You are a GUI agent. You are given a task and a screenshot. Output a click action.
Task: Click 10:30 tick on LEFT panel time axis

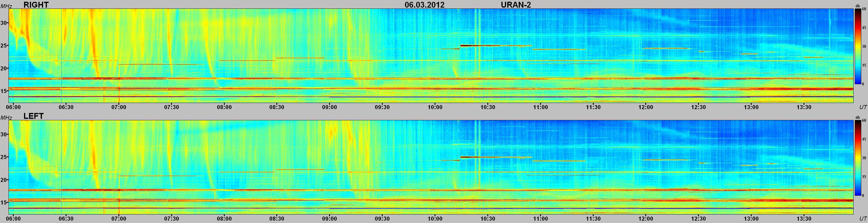pyautogui.click(x=488, y=218)
